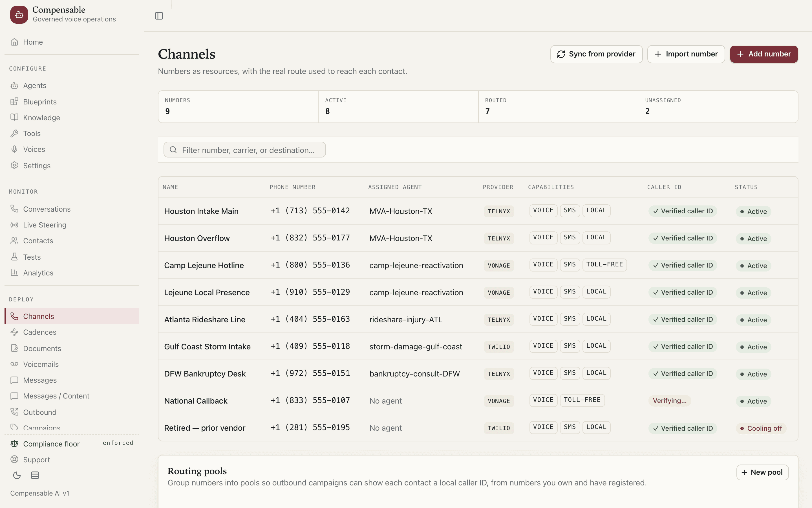Click Sync from provider button
This screenshot has width=812, height=508.
coord(596,54)
